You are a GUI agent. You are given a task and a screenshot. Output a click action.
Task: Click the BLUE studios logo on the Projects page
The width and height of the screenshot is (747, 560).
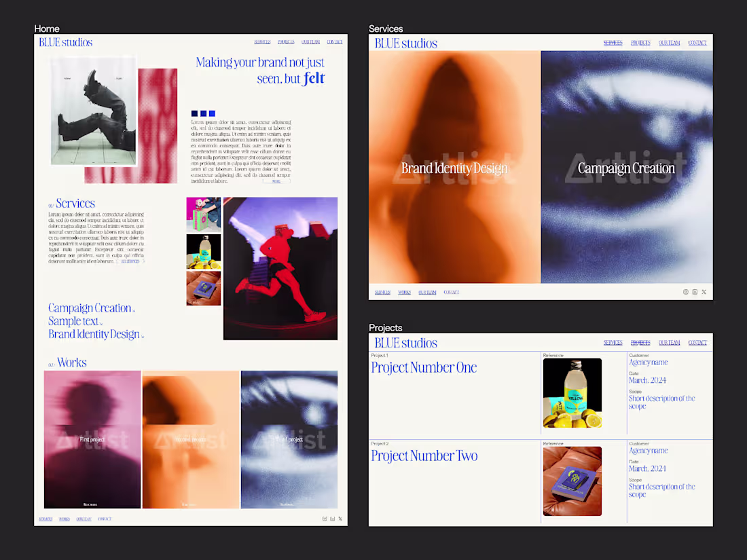click(405, 343)
